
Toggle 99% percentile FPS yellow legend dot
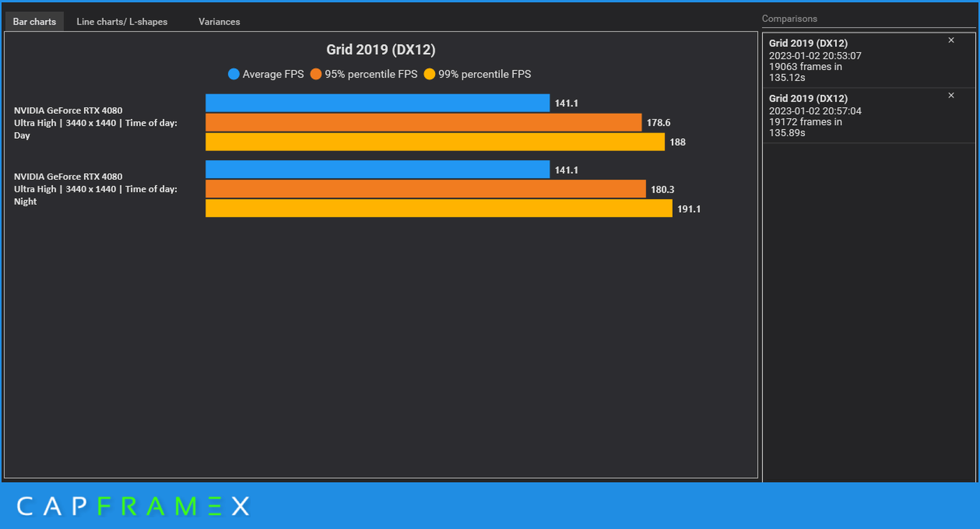pyautogui.click(x=429, y=74)
